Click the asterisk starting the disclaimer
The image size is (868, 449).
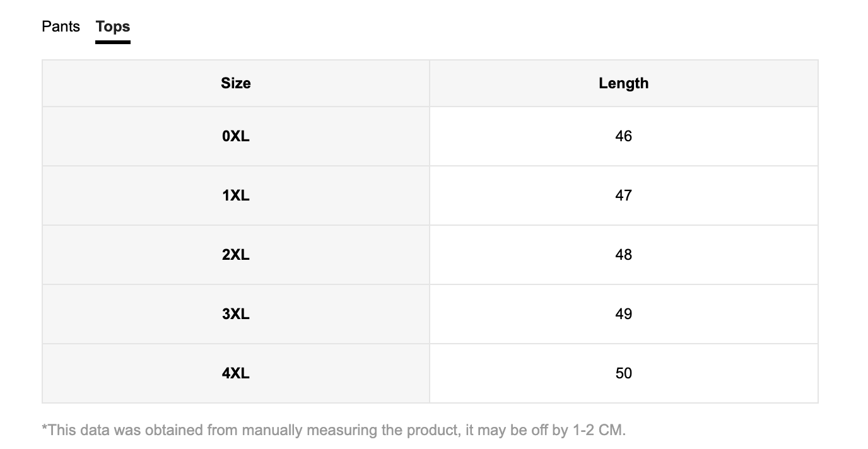pos(44,428)
